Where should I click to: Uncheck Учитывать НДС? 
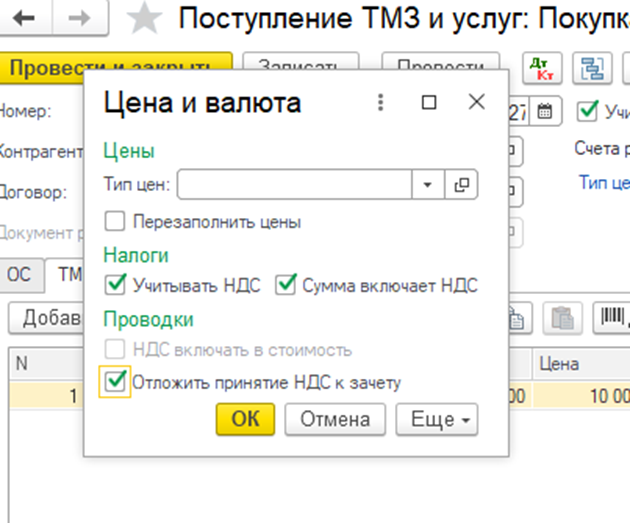(114, 286)
